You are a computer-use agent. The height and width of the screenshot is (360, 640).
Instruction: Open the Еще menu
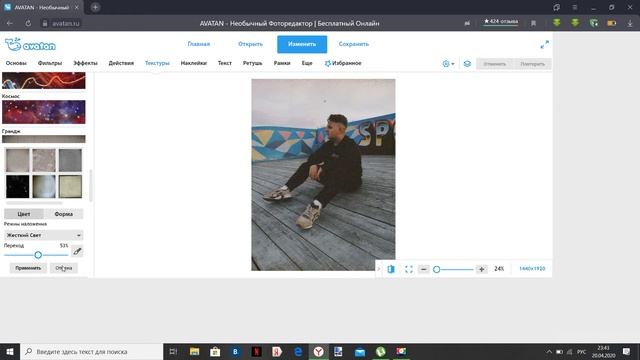tap(307, 63)
